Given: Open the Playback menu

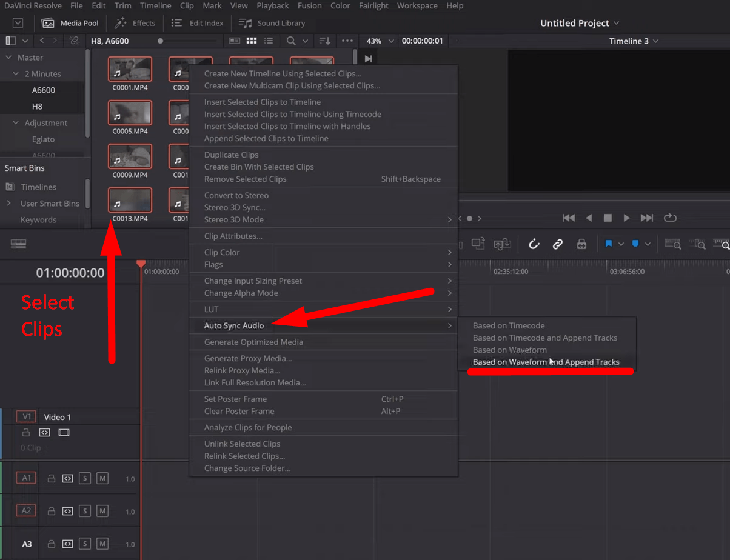Looking at the screenshot, I should click(272, 6).
